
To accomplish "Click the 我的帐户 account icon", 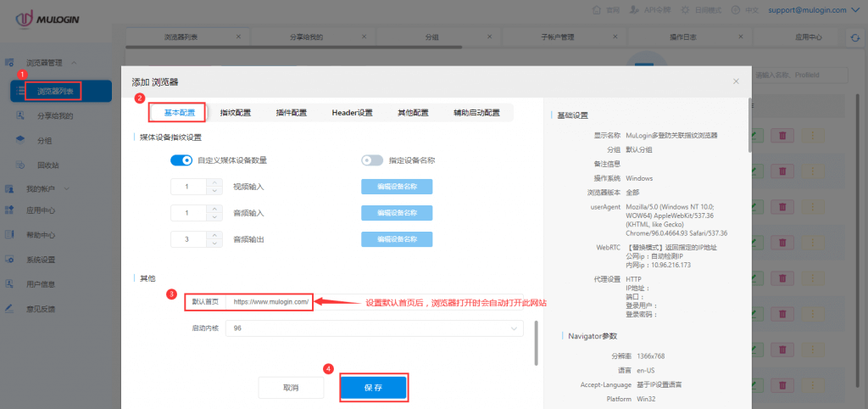I will tap(9, 188).
